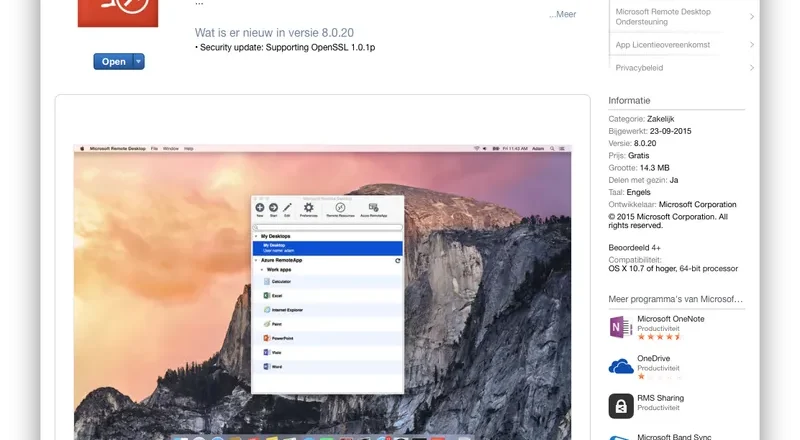
Task: Click the refresh icon beside Azure RemoteApp
Action: coord(397,260)
